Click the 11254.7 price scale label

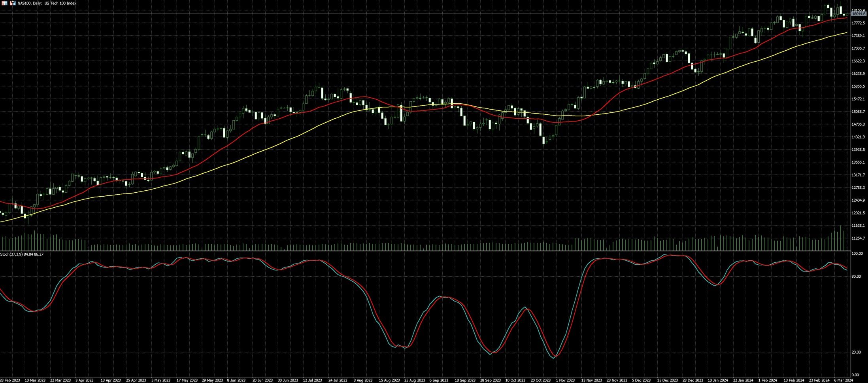tap(858, 238)
